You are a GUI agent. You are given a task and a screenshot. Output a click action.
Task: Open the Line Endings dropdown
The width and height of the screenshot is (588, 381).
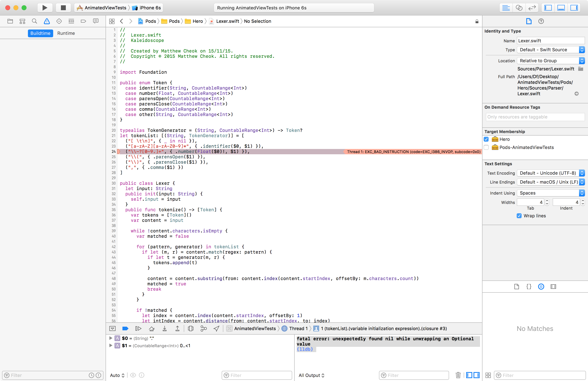[x=551, y=182]
